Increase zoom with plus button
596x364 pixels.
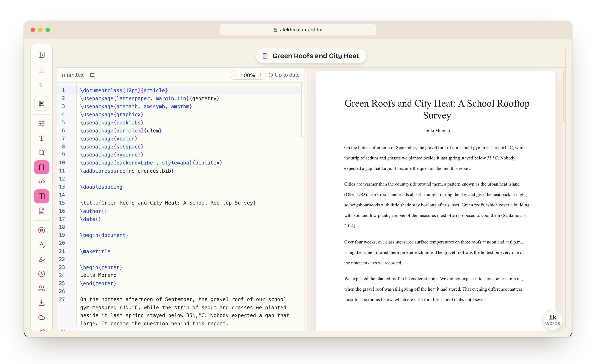tap(261, 75)
